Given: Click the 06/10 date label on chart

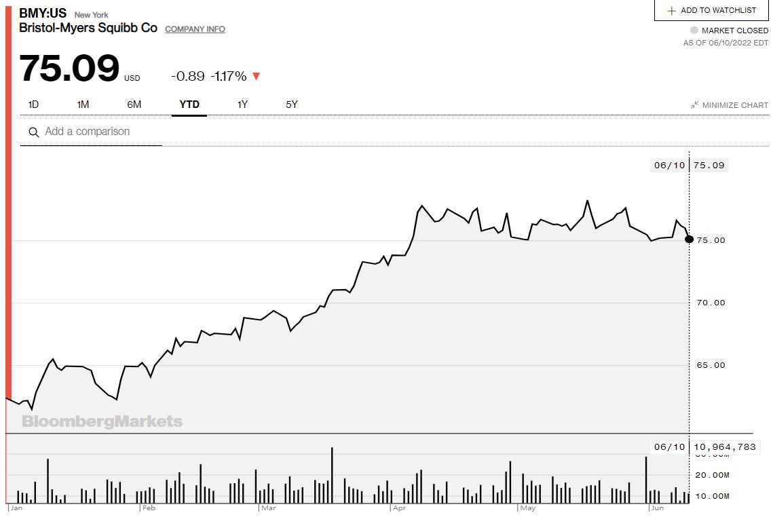Looking at the screenshot, I should (x=669, y=165).
